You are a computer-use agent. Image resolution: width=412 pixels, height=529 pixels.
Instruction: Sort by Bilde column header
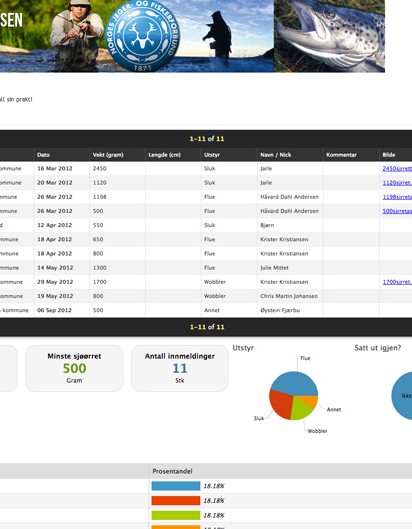[x=389, y=155]
